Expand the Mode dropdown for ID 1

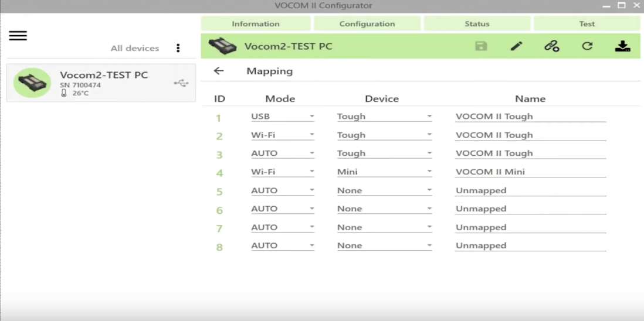pos(283,117)
